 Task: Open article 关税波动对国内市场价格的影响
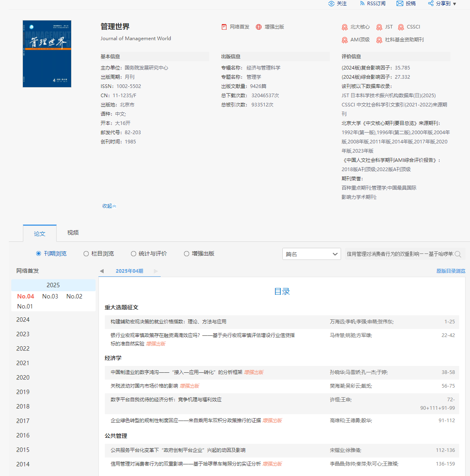pyautogui.click(x=144, y=386)
